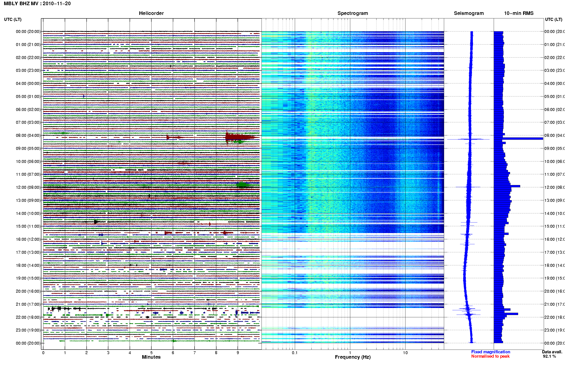Select the Spectrogram panel heading
The image size is (588, 368).
click(x=353, y=13)
